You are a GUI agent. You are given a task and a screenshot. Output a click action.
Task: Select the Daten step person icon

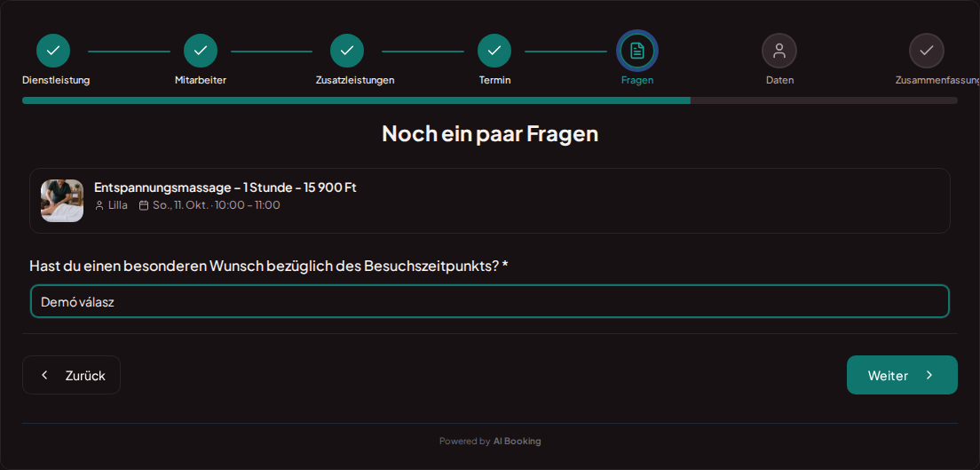(779, 51)
